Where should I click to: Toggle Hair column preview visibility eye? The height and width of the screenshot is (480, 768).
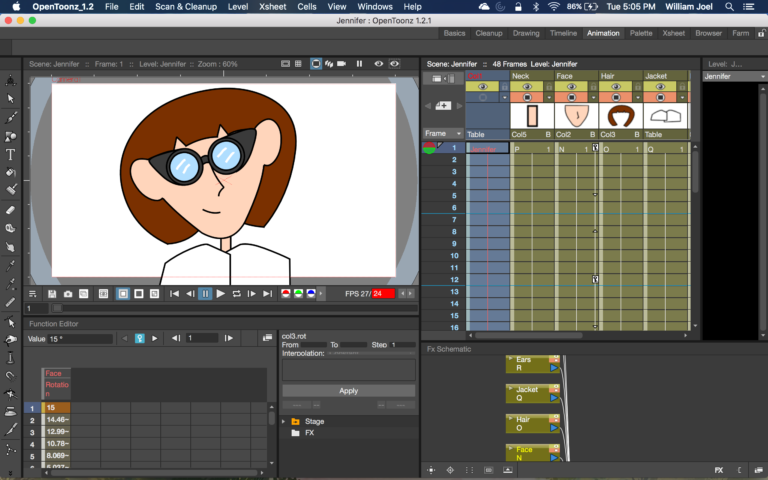(x=616, y=87)
